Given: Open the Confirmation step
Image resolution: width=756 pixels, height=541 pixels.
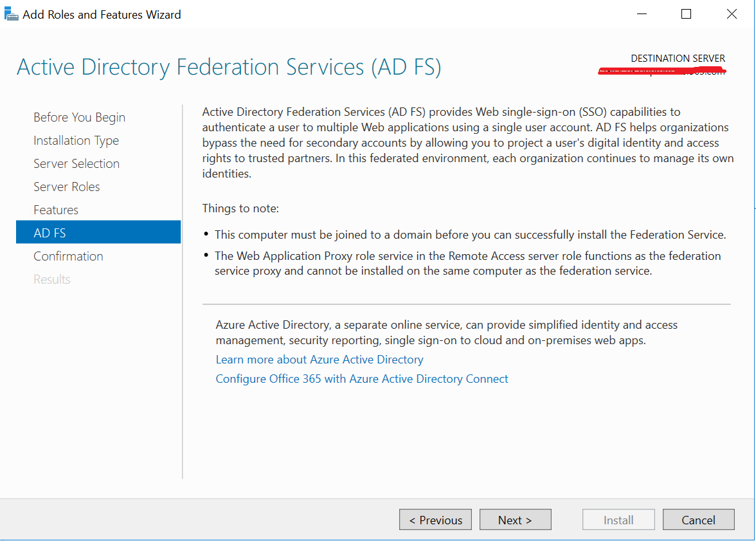Looking at the screenshot, I should pos(68,256).
